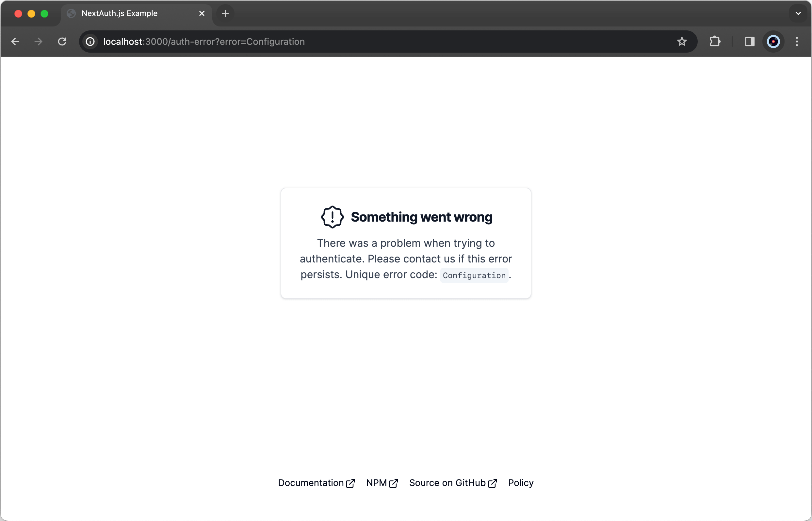
Task: Click the Policy footer item
Action: pyautogui.click(x=521, y=483)
